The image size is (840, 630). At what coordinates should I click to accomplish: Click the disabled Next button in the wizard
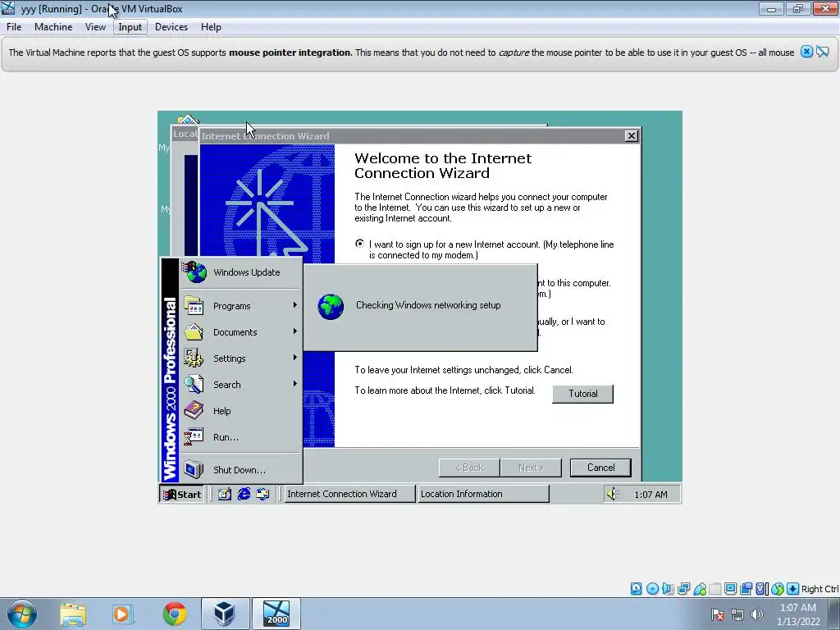(x=531, y=468)
